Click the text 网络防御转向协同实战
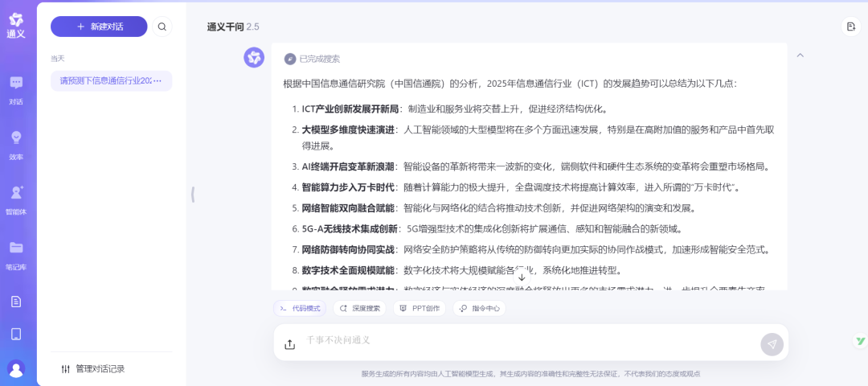The width and height of the screenshot is (868, 386). pyautogui.click(x=348, y=250)
